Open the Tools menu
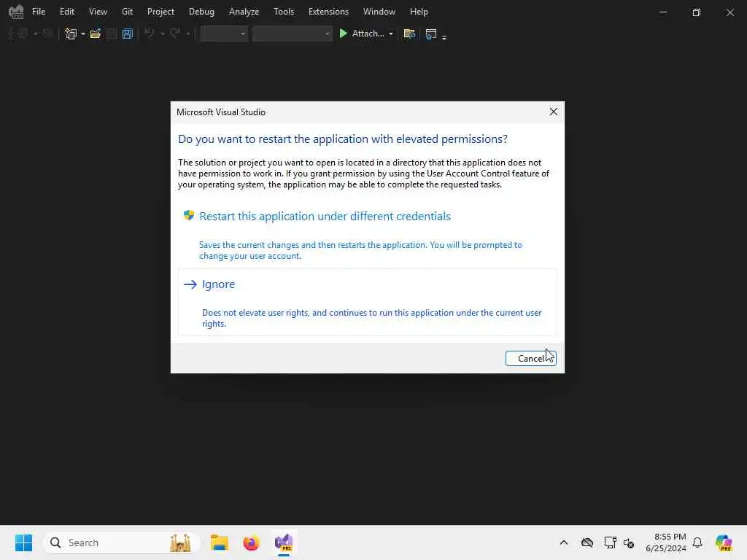 point(284,12)
